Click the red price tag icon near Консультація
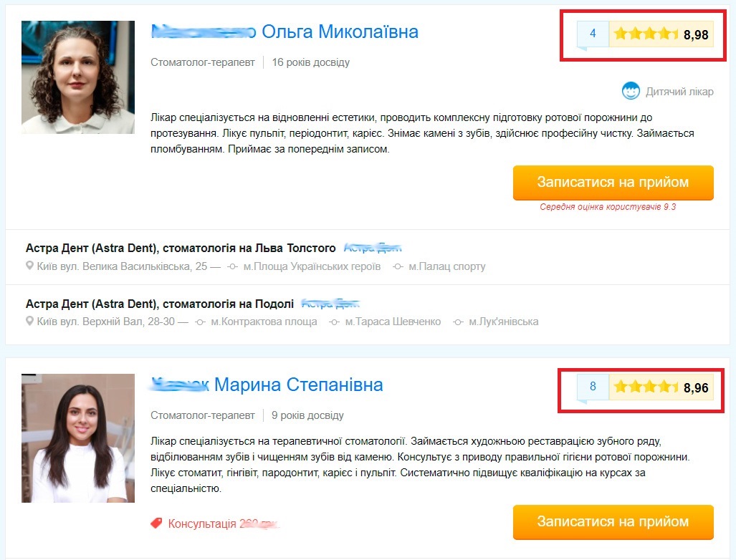736x560 pixels. point(156,523)
